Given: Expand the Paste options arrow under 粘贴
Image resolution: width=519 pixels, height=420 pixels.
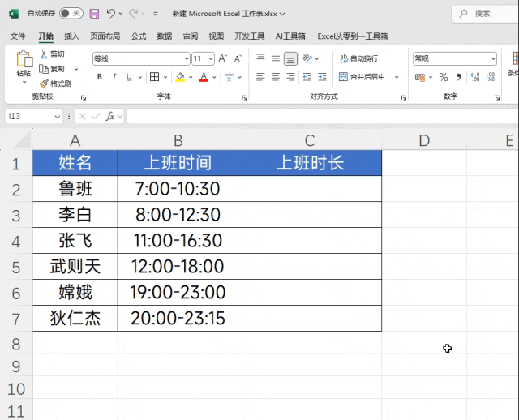Looking at the screenshot, I should [24, 82].
